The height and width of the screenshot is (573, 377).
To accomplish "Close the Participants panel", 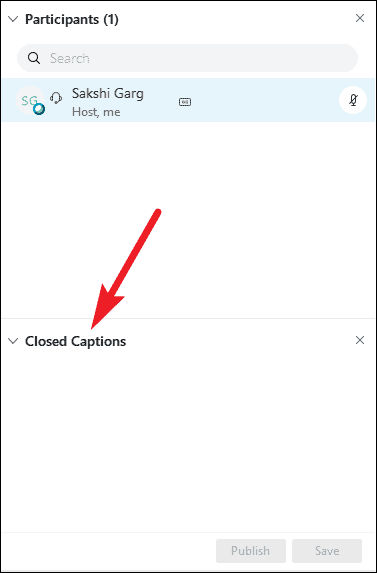I will [360, 18].
